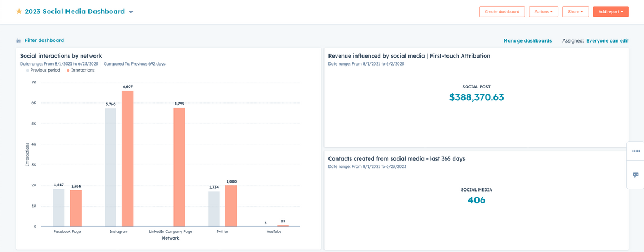Click the LinkedIn Company Page bar

tap(179, 167)
